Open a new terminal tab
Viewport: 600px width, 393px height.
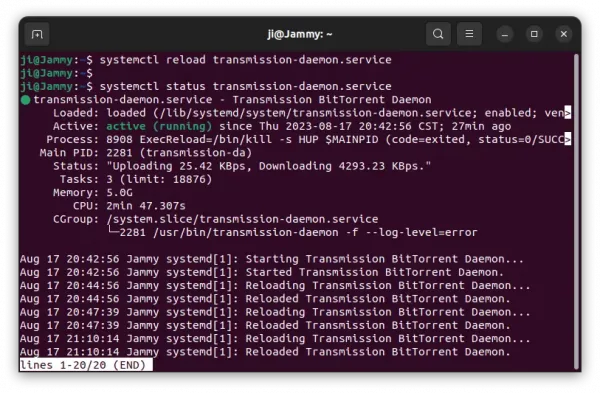point(37,34)
